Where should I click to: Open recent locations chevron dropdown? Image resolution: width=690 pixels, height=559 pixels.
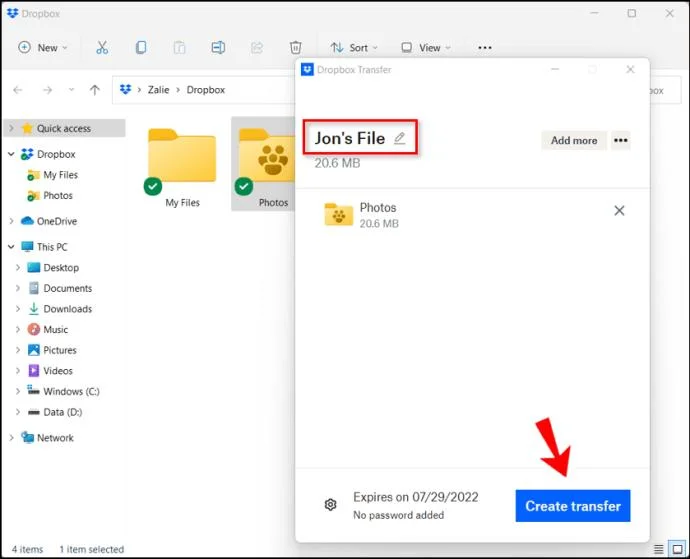coord(71,90)
